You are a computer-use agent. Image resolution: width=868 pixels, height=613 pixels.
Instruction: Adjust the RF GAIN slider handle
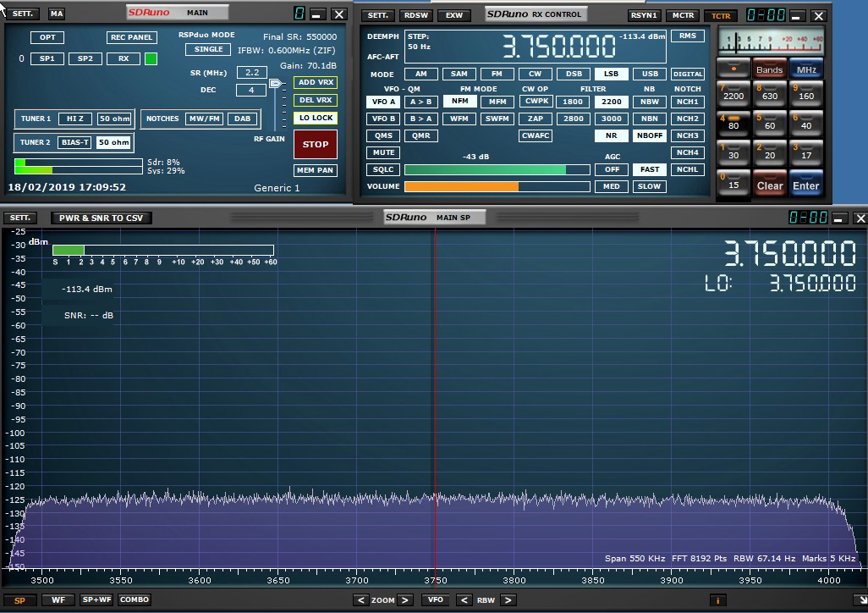coord(275,83)
